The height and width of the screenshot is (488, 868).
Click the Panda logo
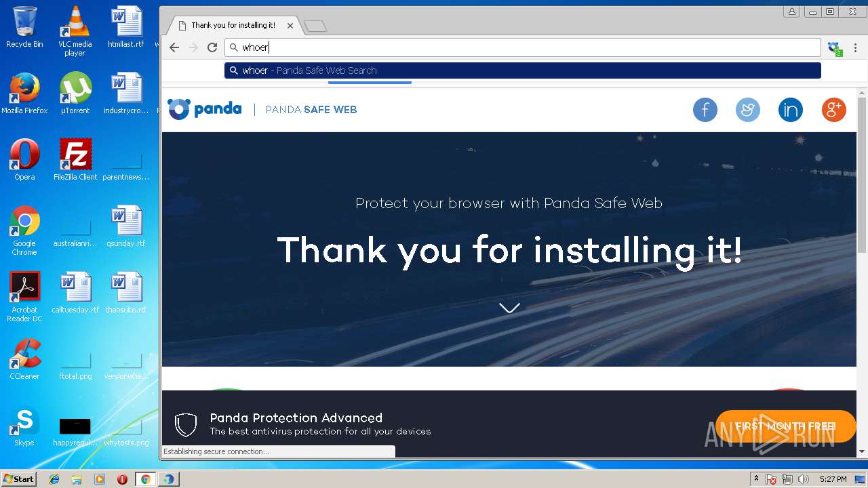point(204,109)
